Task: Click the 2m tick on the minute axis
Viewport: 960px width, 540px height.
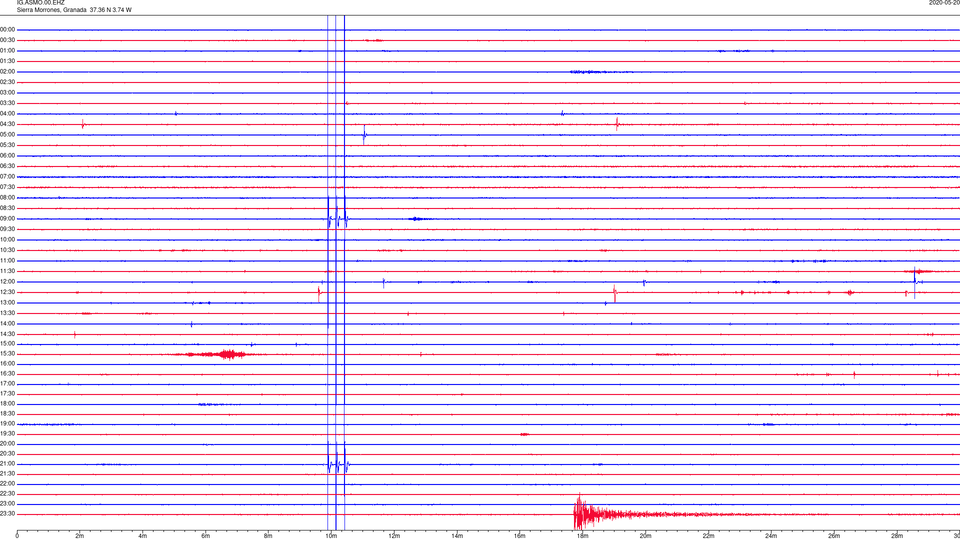Action: click(80, 536)
